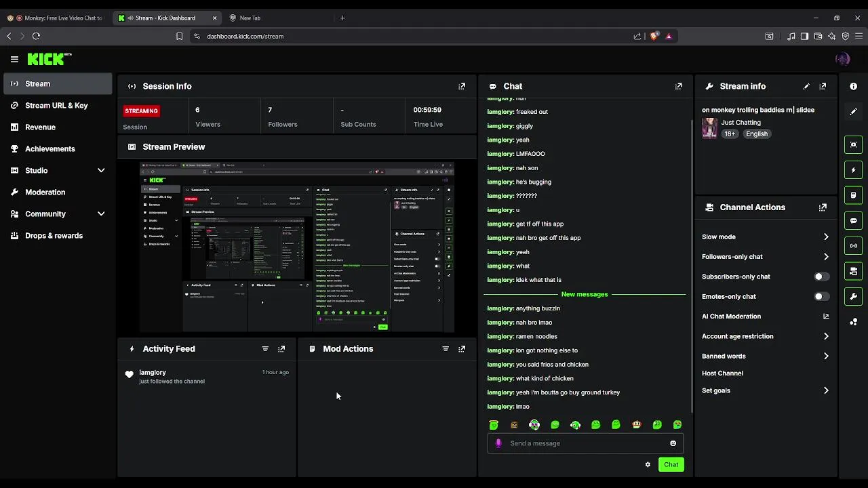The height and width of the screenshot is (488, 868).
Task: Click the Brave Rewards triangle icon
Action: [x=669, y=36]
